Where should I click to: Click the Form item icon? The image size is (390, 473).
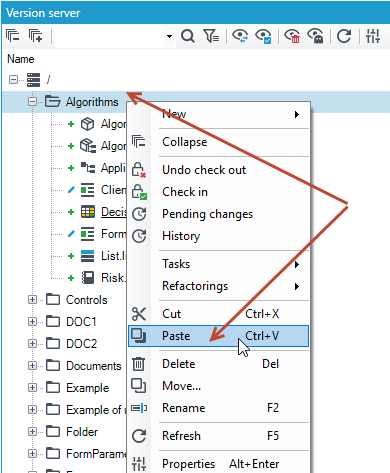click(88, 234)
